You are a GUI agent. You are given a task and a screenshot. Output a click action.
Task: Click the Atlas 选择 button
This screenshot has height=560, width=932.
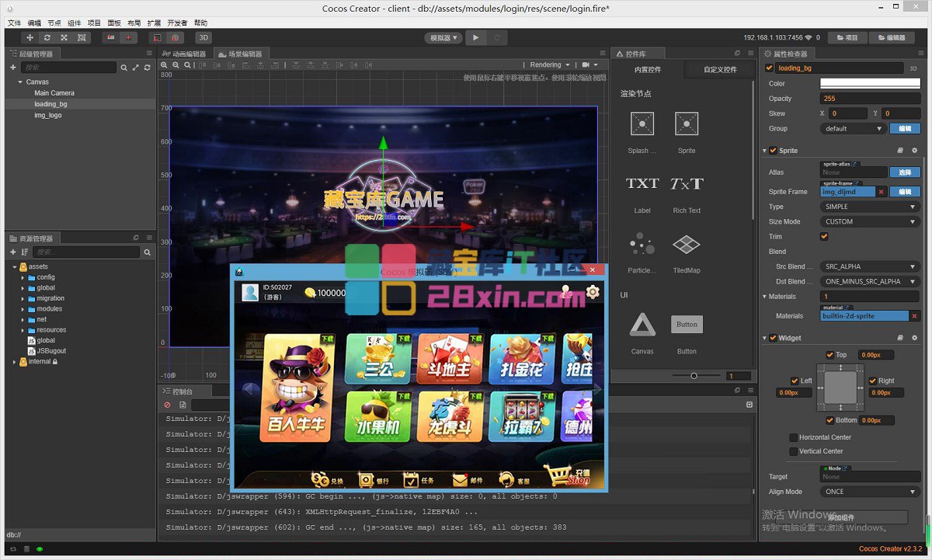coord(905,172)
